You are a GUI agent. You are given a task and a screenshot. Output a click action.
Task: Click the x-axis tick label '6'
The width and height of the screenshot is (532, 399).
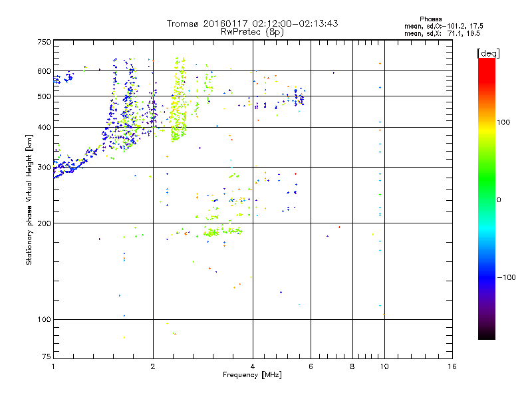(311, 366)
